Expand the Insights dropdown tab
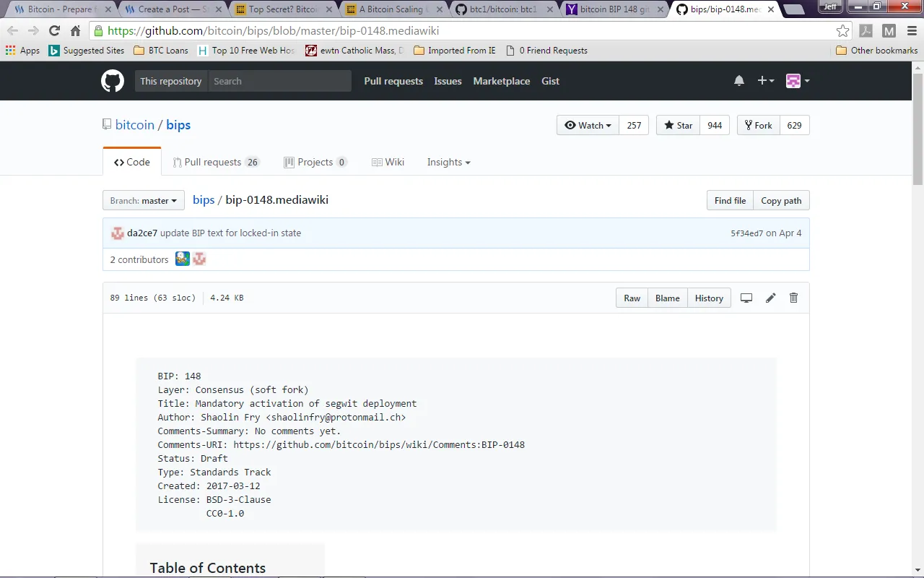This screenshot has height=578, width=924. coord(448,162)
